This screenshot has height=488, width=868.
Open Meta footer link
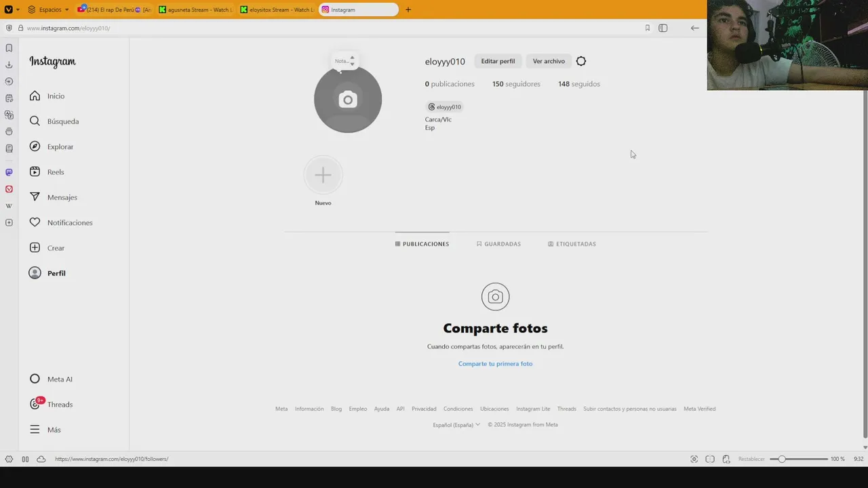pos(281,409)
